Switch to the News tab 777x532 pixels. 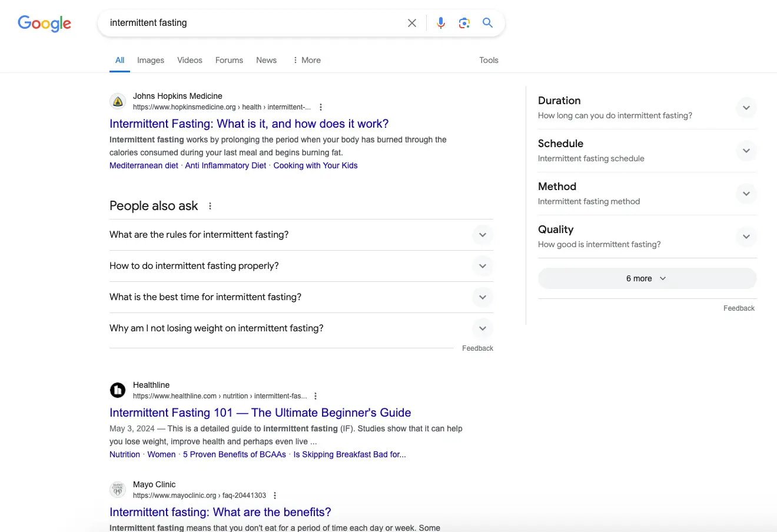click(x=266, y=60)
